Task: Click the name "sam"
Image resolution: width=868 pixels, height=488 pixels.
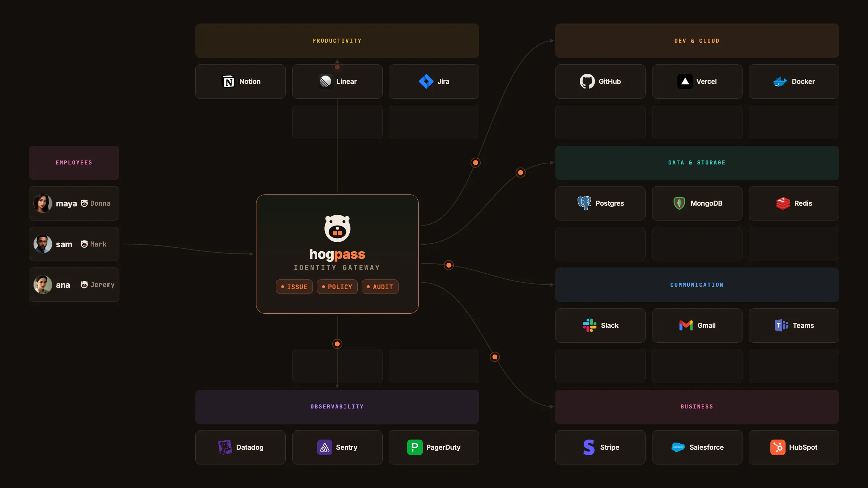Action: click(x=64, y=244)
